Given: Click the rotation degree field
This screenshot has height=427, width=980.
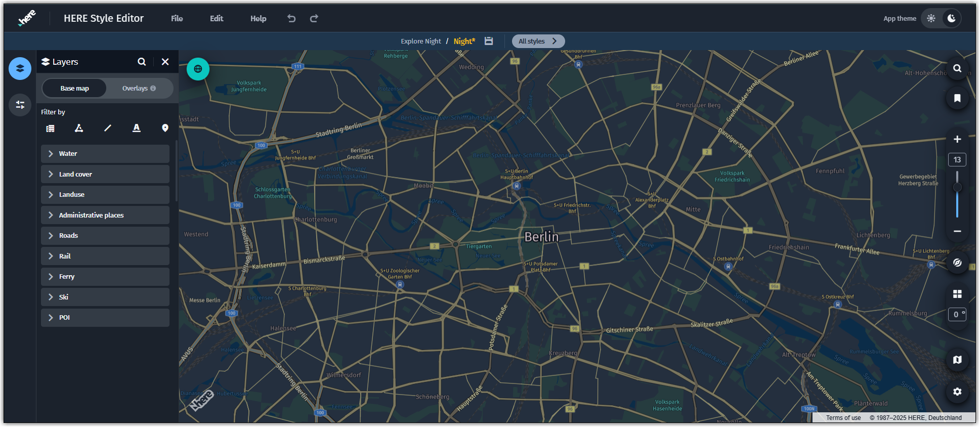Looking at the screenshot, I should (957, 314).
